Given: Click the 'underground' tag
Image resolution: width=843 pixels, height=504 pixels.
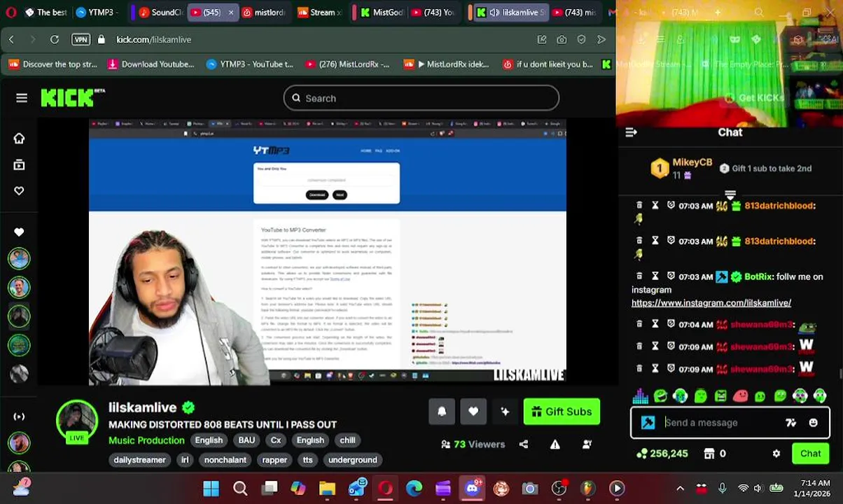Looking at the screenshot, I should (x=353, y=460).
